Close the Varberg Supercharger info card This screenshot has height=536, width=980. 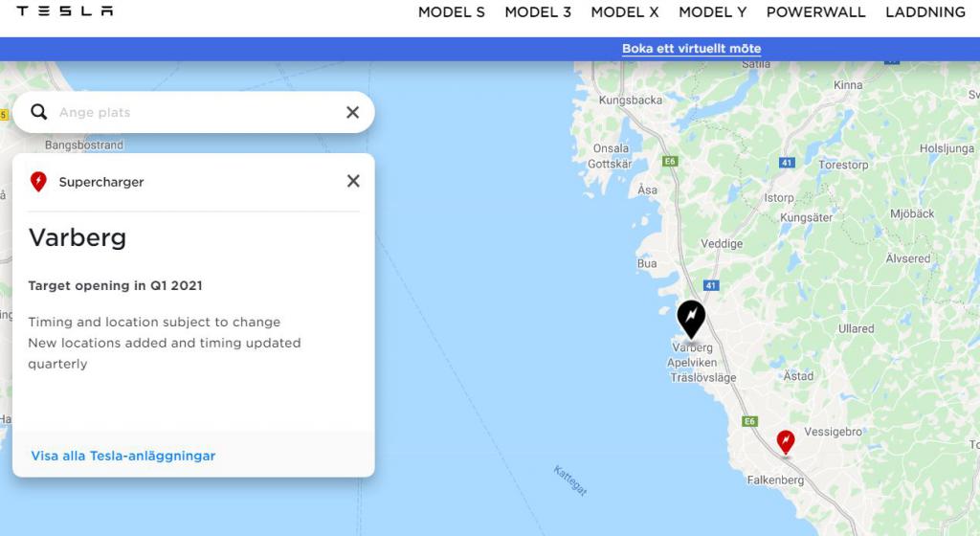tap(353, 181)
